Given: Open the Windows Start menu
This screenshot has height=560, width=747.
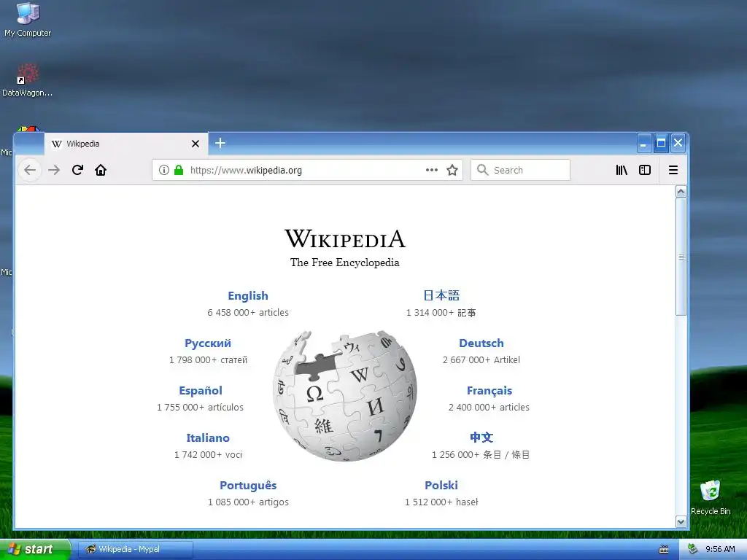Looking at the screenshot, I should point(35,549).
